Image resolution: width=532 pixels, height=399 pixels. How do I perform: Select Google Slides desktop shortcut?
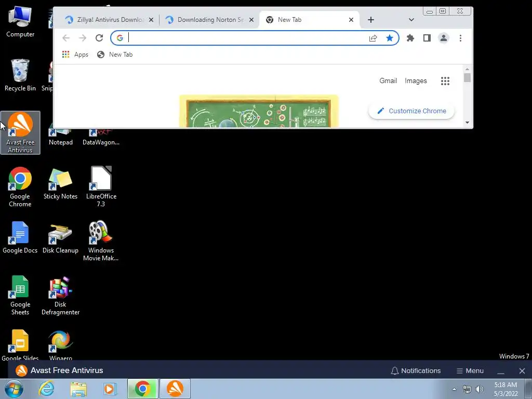pyautogui.click(x=20, y=345)
